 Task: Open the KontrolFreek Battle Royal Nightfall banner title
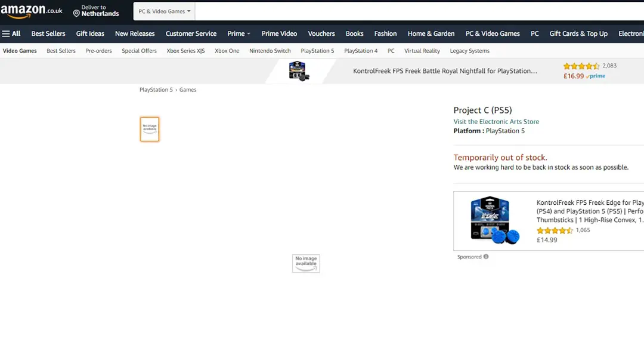pos(445,71)
